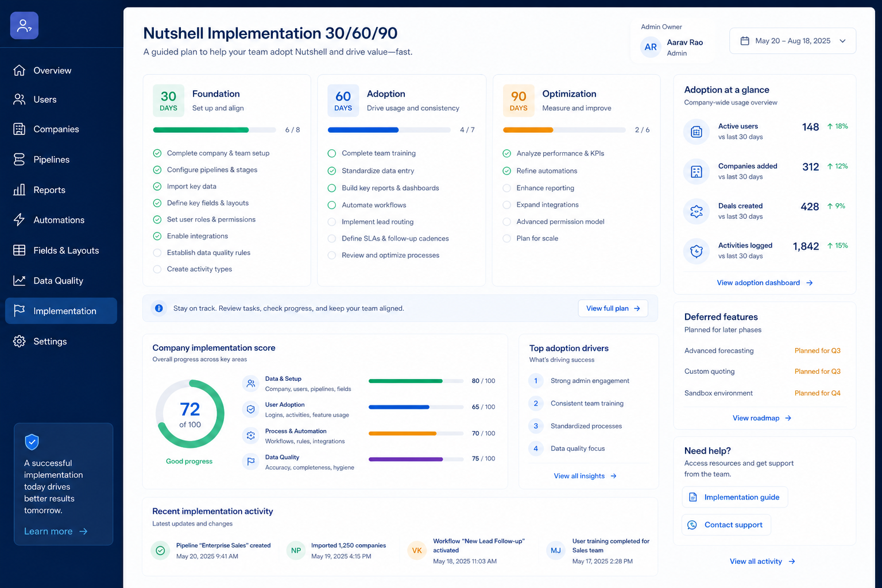Uncheck Standardize data entry task
The height and width of the screenshot is (588, 882).
coord(332,171)
